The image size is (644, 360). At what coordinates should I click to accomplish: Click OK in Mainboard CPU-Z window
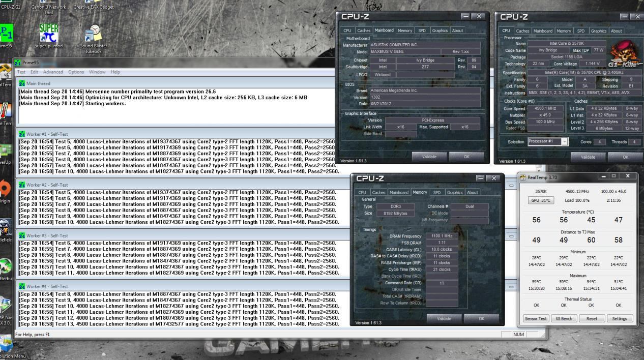pyautogui.click(x=467, y=157)
